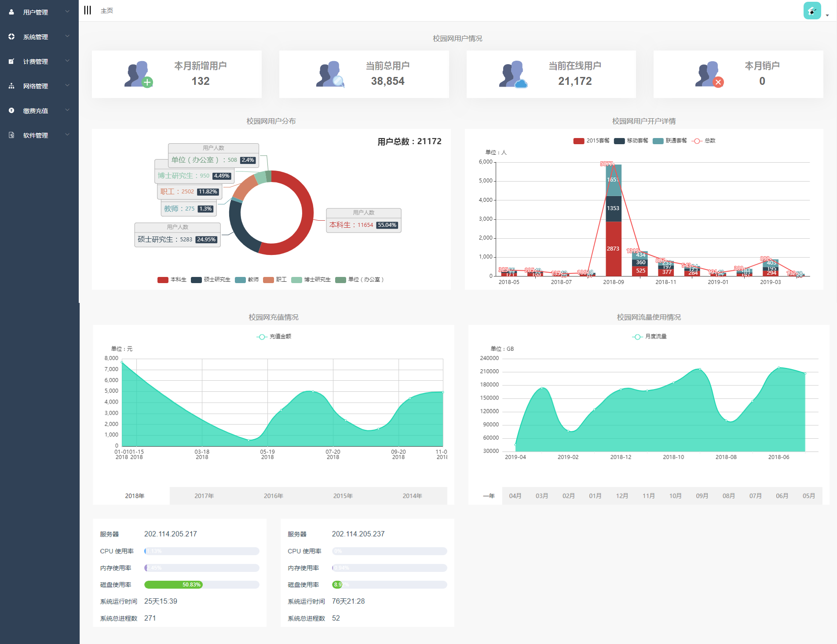Click the 网络管理 sidebar icon
Screen dimensions: 837x644
click(x=11, y=86)
